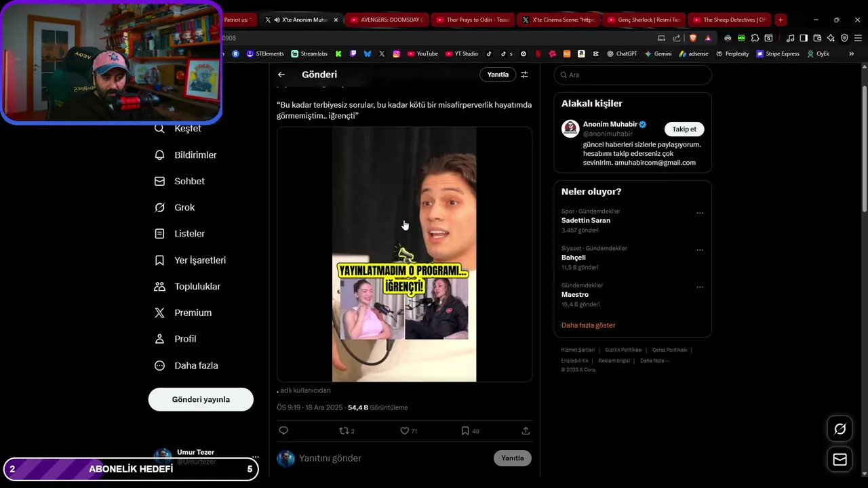The height and width of the screenshot is (488, 868).
Task: Close the X'te Anonim Muhabir tab
Action: [x=336, y=20]
